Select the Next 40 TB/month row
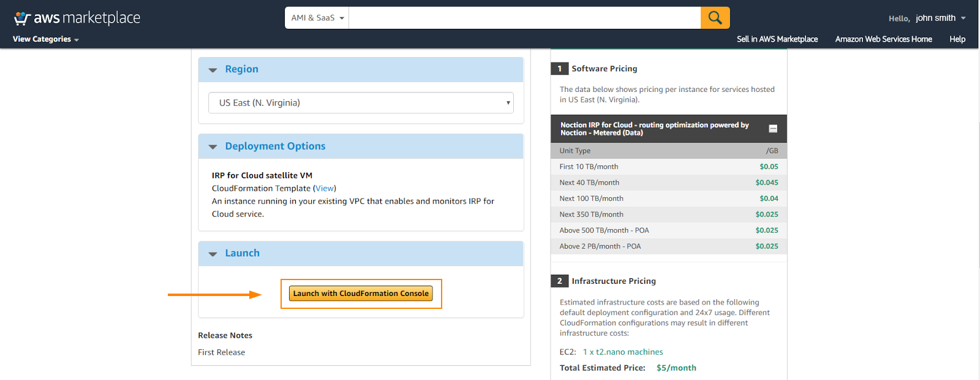The height and width of the screenshot is (380, 980). pyautogui.click(x=669, y=183)
